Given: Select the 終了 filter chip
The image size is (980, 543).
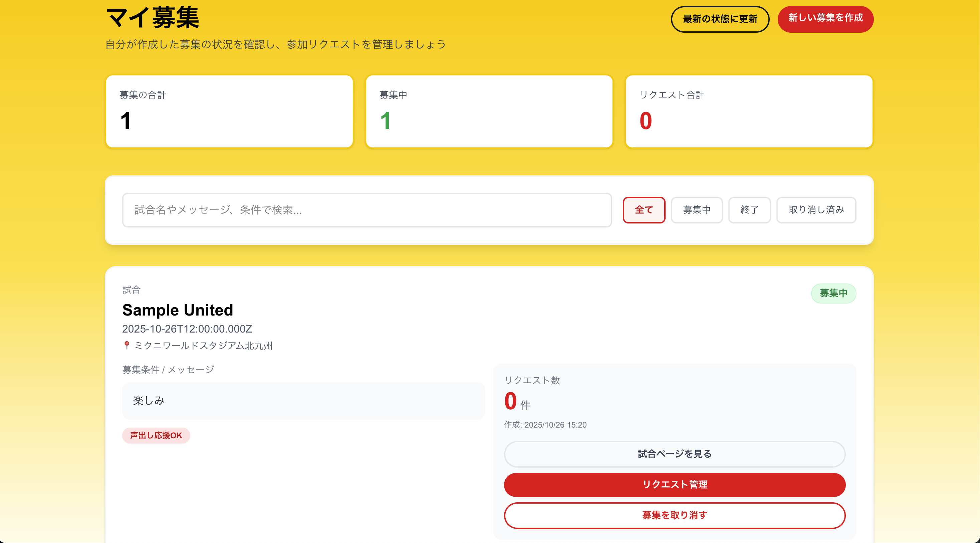Looking at the screenshot, I should [x=749, y=210].
